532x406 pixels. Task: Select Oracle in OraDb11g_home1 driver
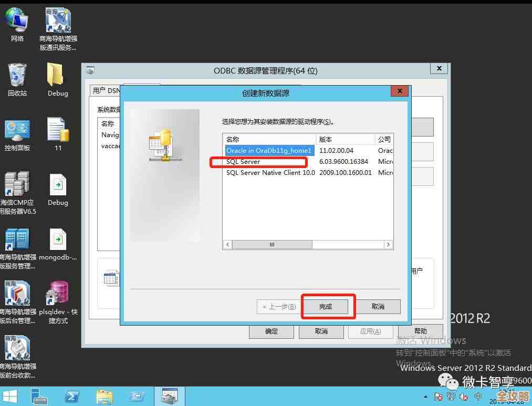pyautogui.click(x=269, y=151)
